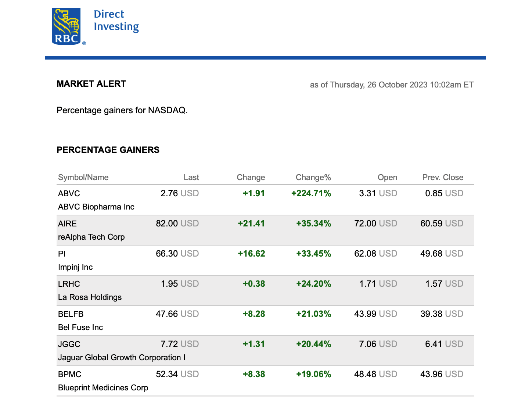Click the Change% column header
Image resolution: width=532 pixels, height=397 pixels.
click(313, 178)
